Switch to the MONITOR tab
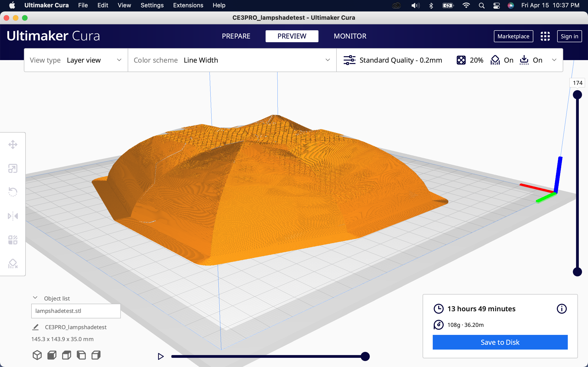Image resolution: width=588 pixels, height=367 pixels. [350, 36]
